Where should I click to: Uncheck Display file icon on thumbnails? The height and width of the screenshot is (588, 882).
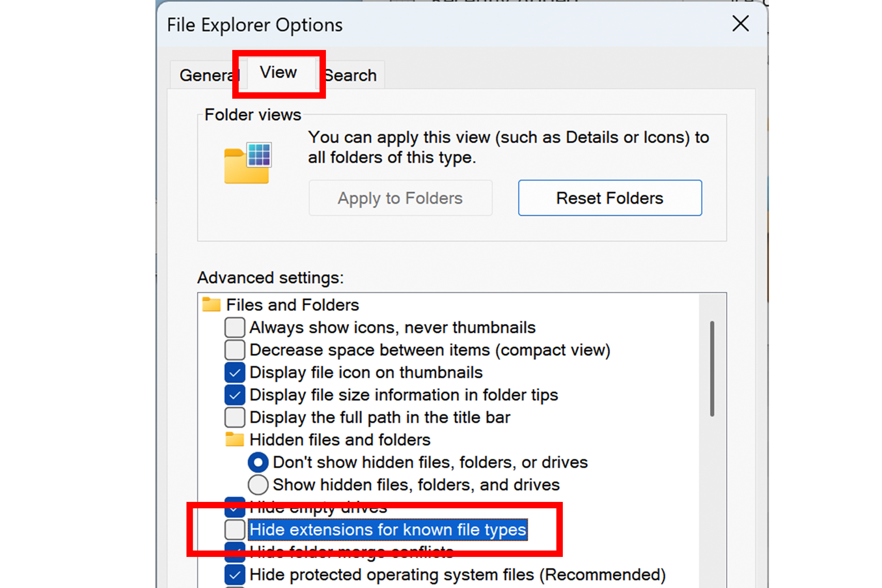point(235,373)
